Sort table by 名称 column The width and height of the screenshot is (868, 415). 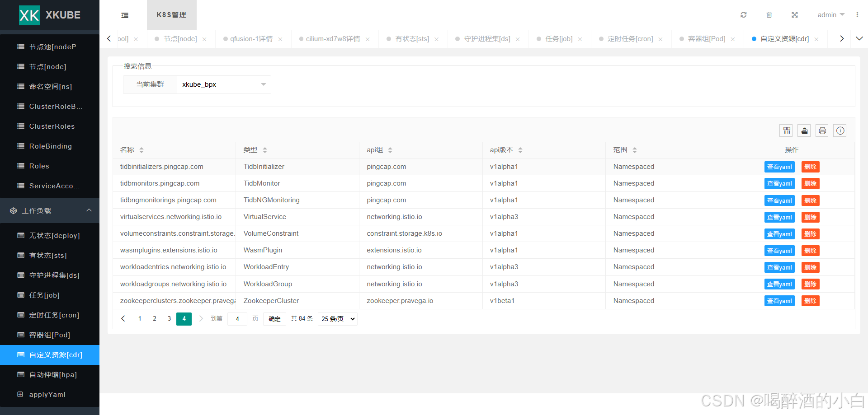click(142, 150)
